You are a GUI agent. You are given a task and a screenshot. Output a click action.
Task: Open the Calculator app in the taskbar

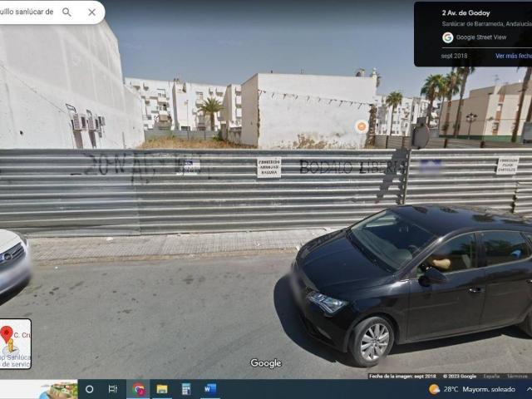(x=186, y=389)
